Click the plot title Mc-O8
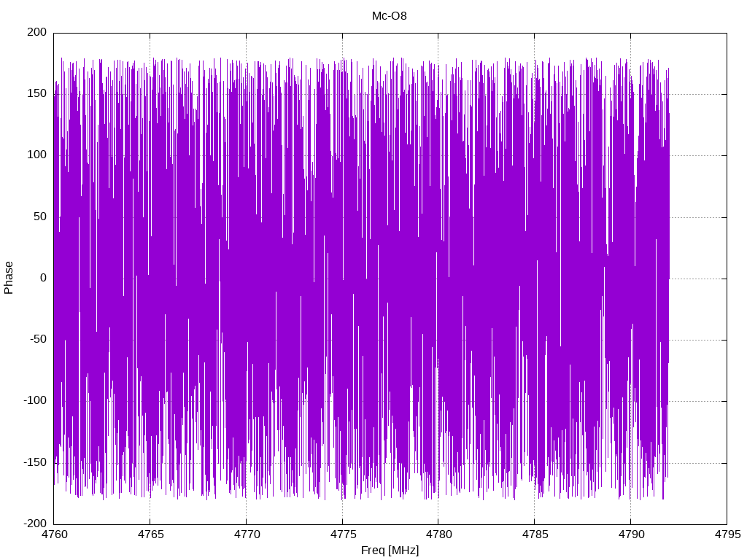The image size is (747, 560). [390, 16]
